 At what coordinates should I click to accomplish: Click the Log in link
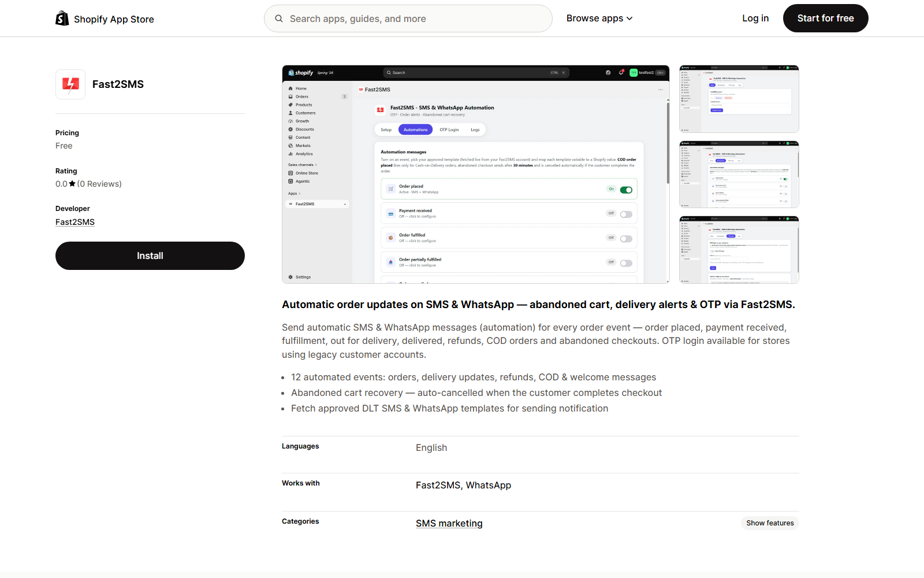pos(755,18)
